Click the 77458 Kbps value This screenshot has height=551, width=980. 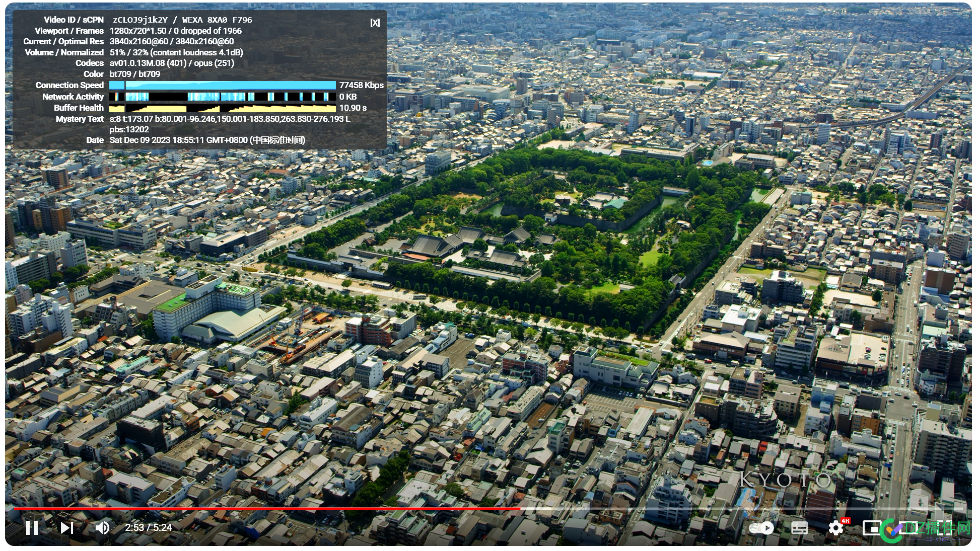[362, 85]
